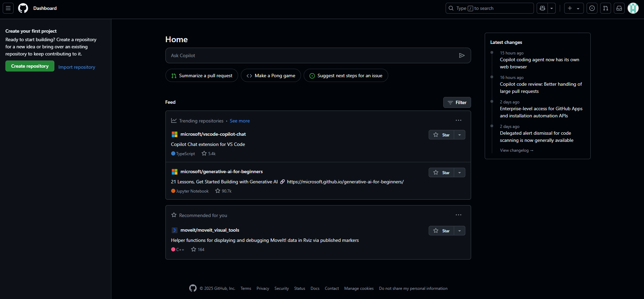The width and height of the screenshot is (644, 299).
Task: Click the moveit avatar icon
Action: coord(174,230)
